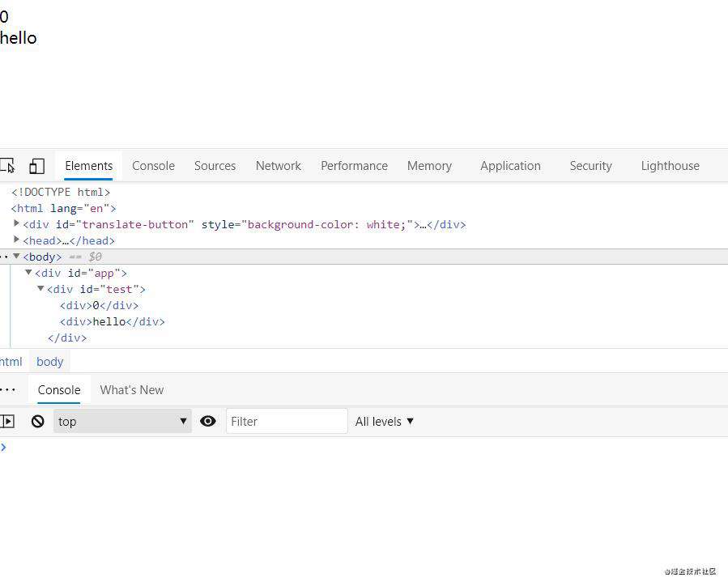
Task: Expand the translate-button div node
Action: click(17, 223)
